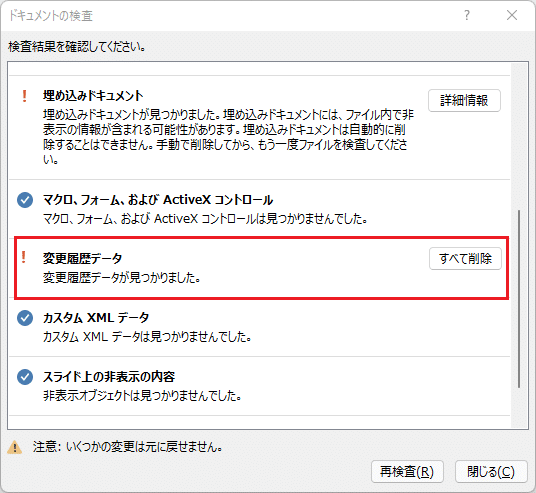Viewport: 536px width, 493px height.
Task: Click the スライド上の非表示の内容 heading
Action: 109,377
